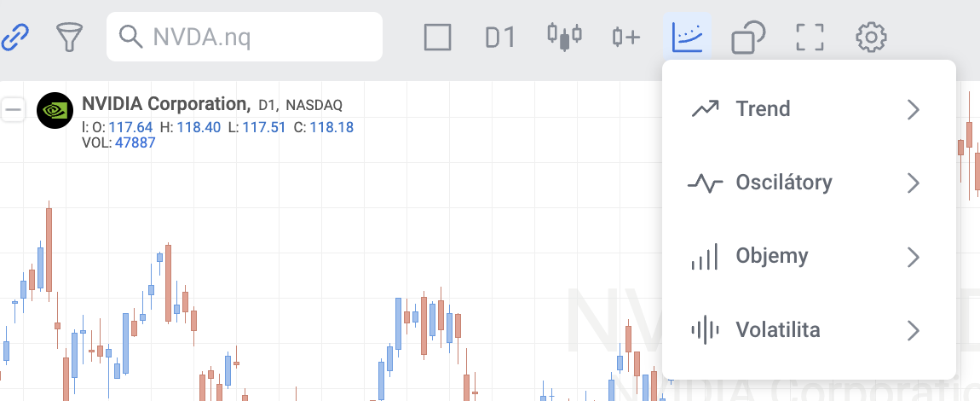Click the overlapping squares copy chart icon
This screenshot has width=980, height=401.
point(748,38)
